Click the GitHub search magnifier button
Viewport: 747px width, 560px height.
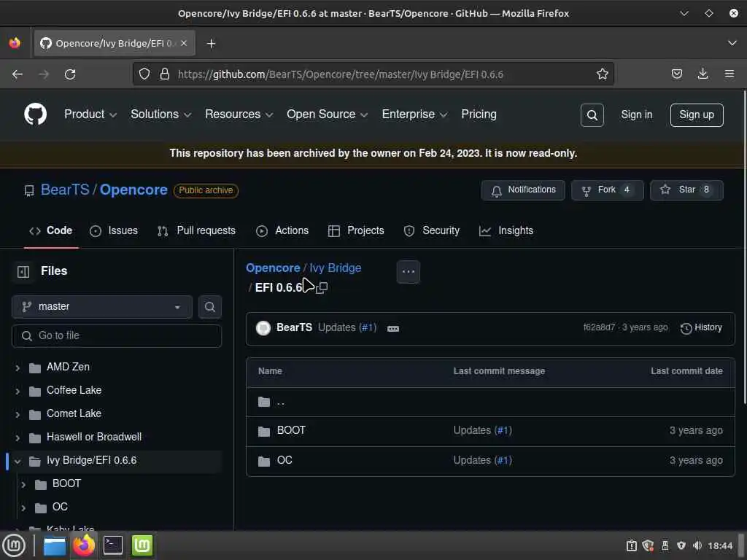(592, 114)
